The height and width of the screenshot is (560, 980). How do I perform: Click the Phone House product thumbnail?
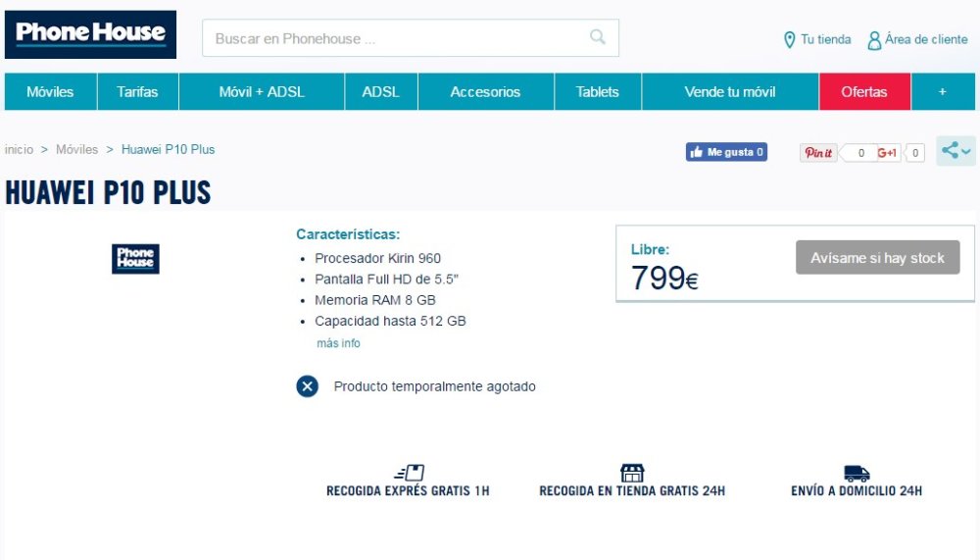(135, 258)
